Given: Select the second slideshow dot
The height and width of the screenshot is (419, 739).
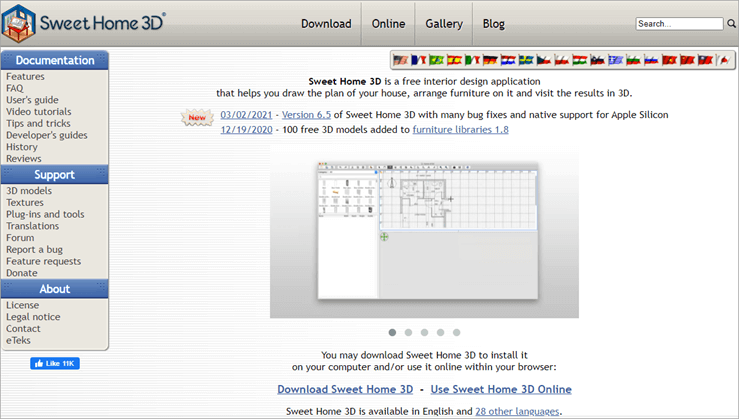Looking at the screenshot, I should tap(408, 332).
